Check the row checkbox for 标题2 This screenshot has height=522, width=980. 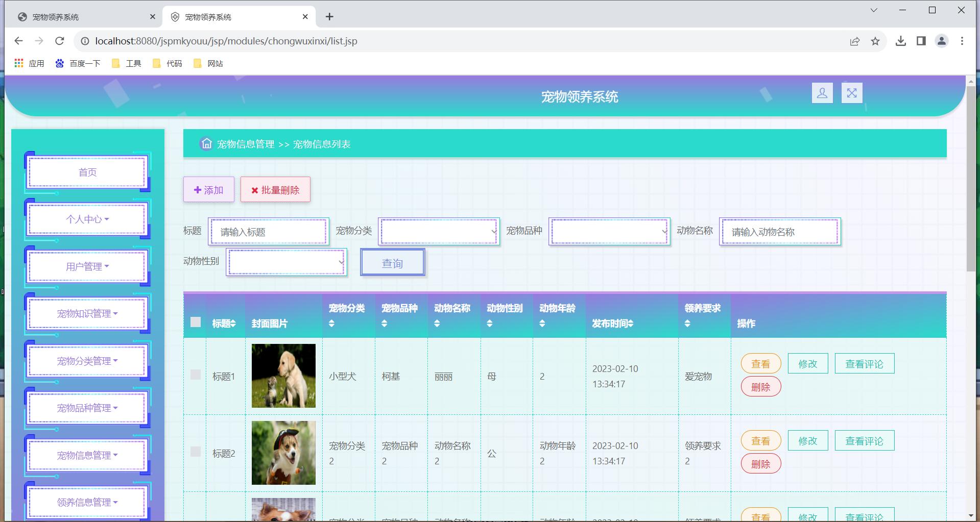point(196,452)
